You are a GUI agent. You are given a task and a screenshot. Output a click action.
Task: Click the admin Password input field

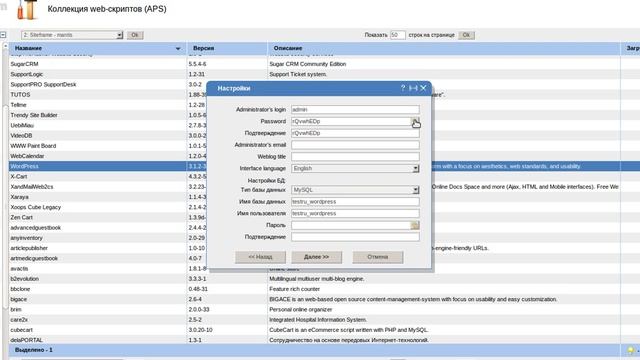tap(351, 121)
